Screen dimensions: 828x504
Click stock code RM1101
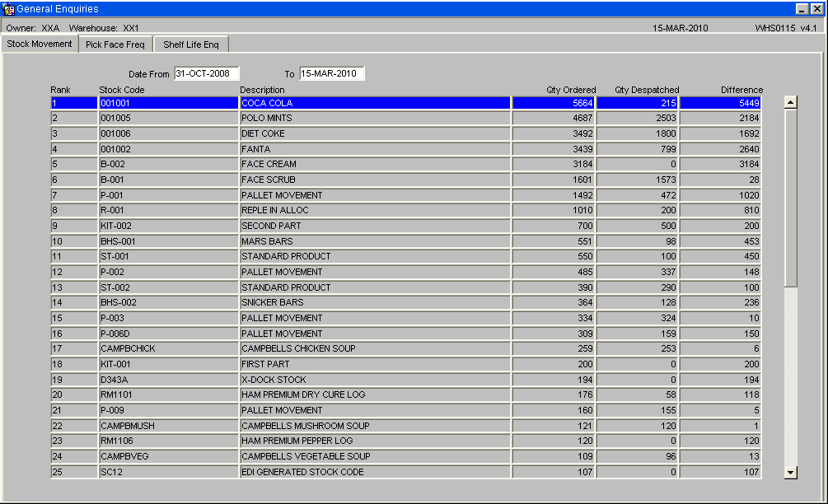coord(168,394)
